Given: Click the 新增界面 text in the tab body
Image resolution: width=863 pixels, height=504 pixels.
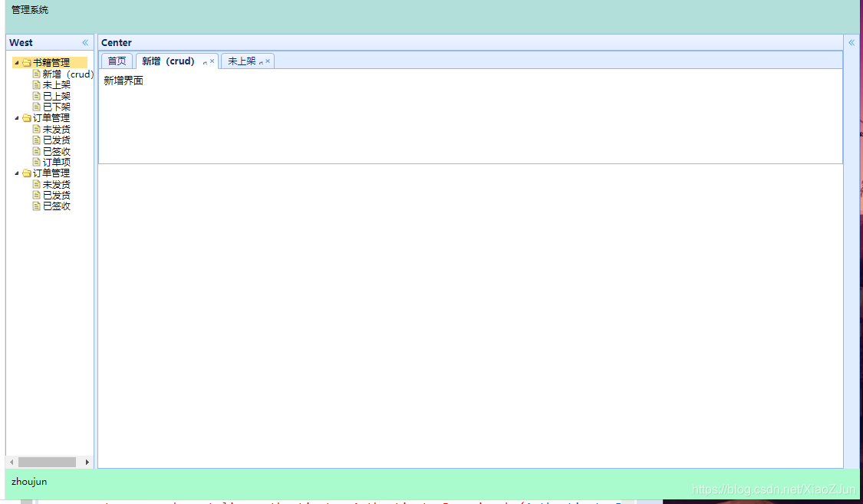Looking at the screenshot, I should (x=124, y=81).
